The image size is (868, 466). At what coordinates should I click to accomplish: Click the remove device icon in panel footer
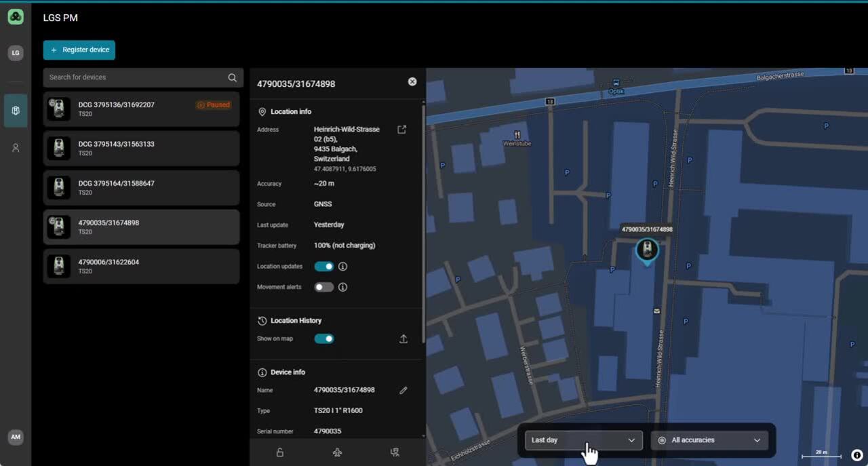tap(395, 452)
